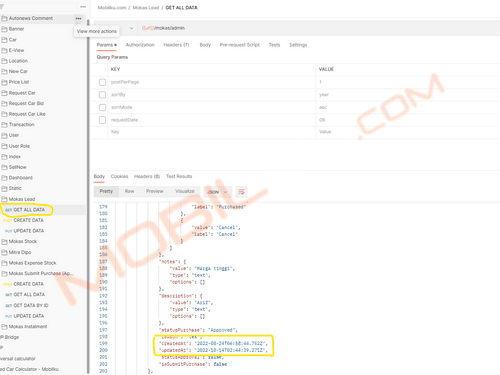Image resolution: width=500 pixels, height=375 pixels.
Task: Expand the Request Car Like folder
Action: point(24,114)
